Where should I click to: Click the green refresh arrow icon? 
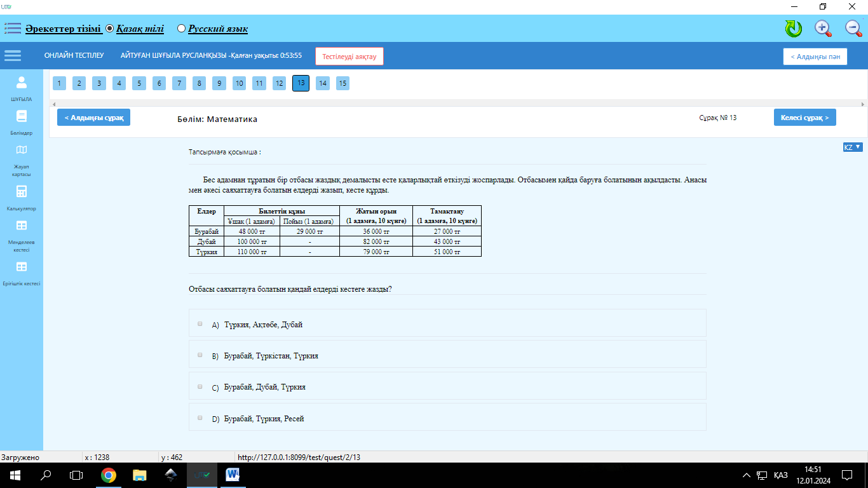click(x=793, y=28)
